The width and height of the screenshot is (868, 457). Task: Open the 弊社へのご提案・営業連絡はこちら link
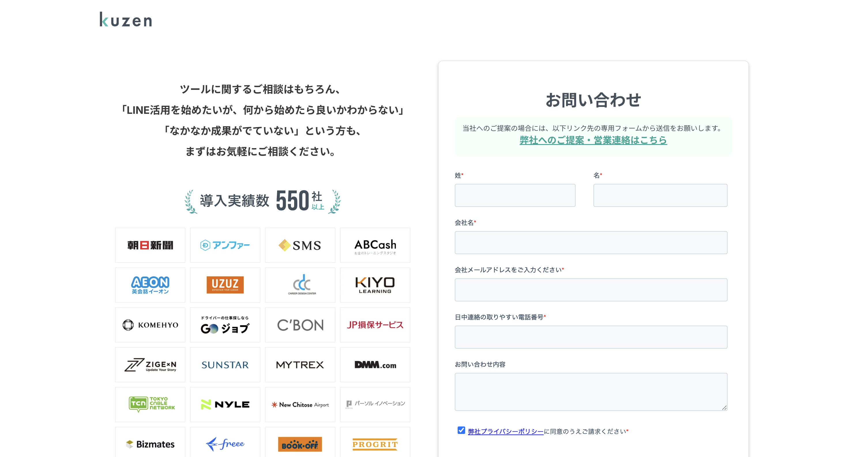[x=593, y=140]
